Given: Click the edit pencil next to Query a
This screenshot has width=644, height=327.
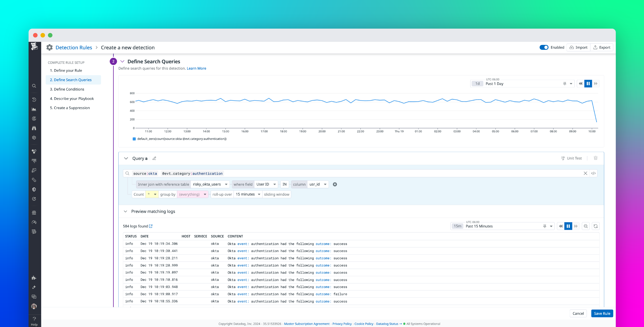Looking at the screenshot, I should click(154, 158).
